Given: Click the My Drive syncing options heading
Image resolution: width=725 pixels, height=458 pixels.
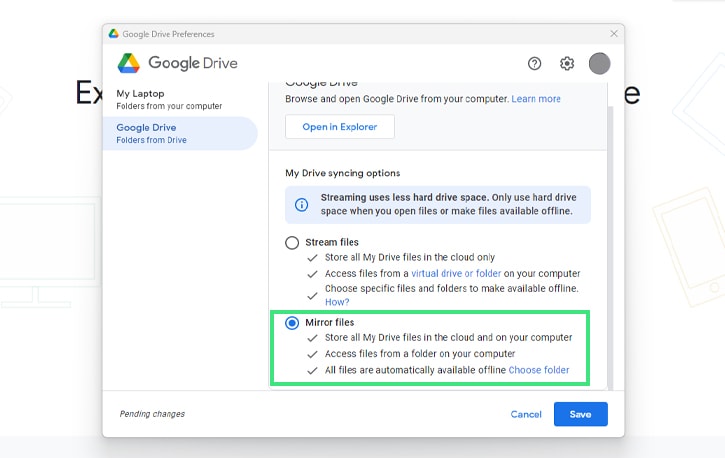Looking at the screenshot, I should click(x=343, y=173).
